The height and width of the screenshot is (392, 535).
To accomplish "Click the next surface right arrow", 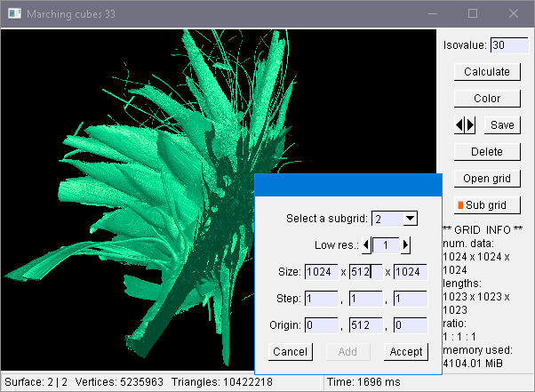I will [471, 125].
